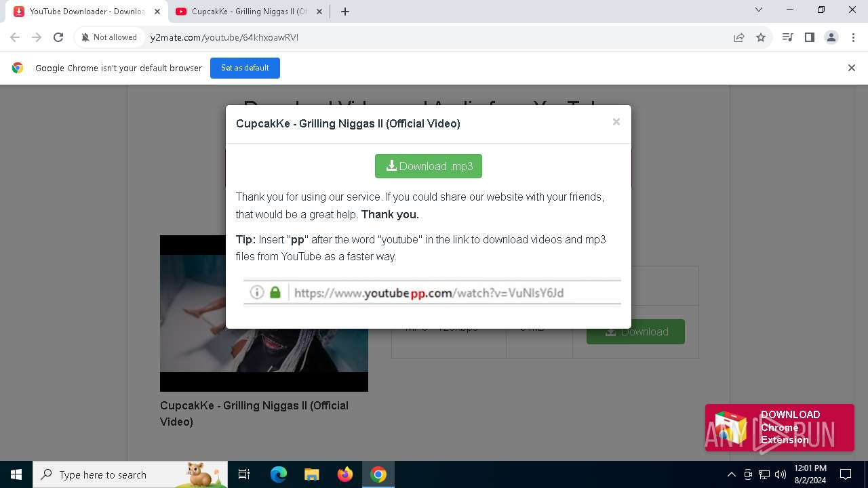Open the Chrome three-dot menu
Image resolution: width=868 pixels, height=488 pixels.
(x=852, y=37)
